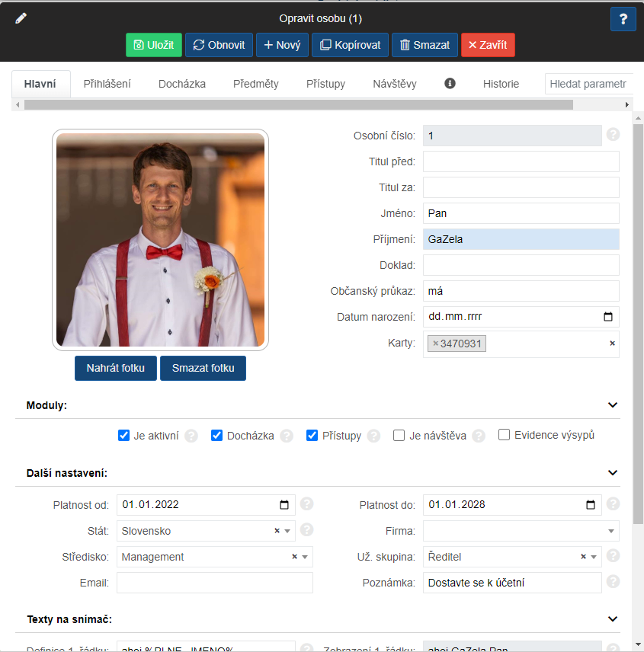Open calendar picker for Platnost do
The image size is (644, 652).
click(x=591, y=504)
